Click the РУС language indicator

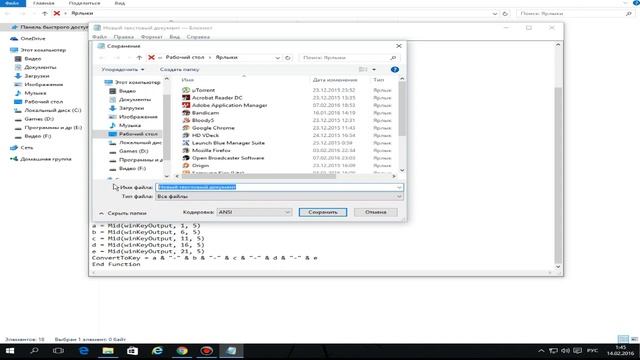coord(592,351)
